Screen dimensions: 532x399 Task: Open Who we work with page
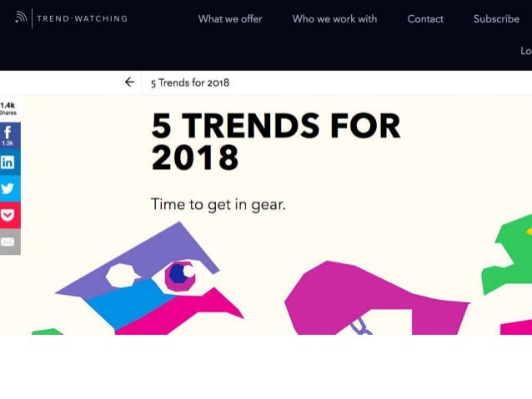click(334, 18)
